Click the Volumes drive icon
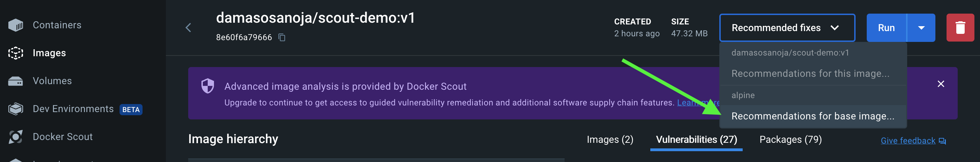The height and width of the screenshot is (162, 980). click(16, 81)
